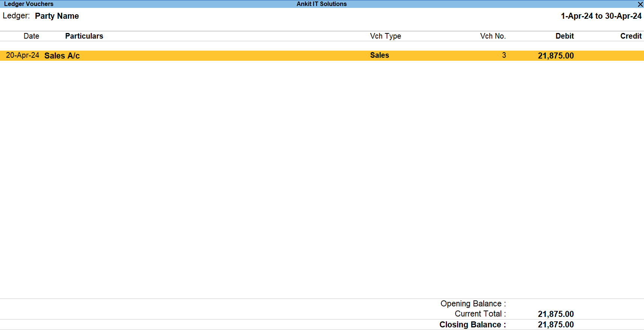Image resolution: width=644 pixels, height=330 pixels.
Task: Click the highlighted row's debit amount 21,875.00
Action: pos(556,55)
